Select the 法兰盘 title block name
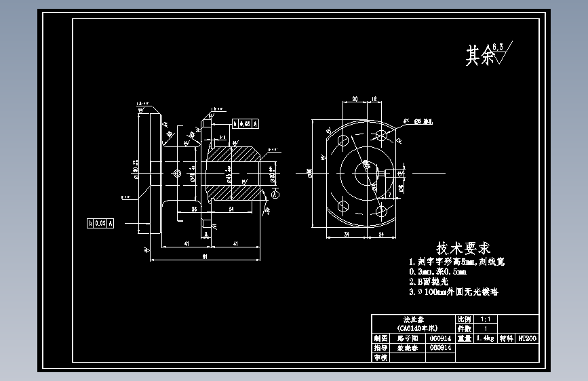588x381 pixels. pyautogui.click(x=414, y=319)
